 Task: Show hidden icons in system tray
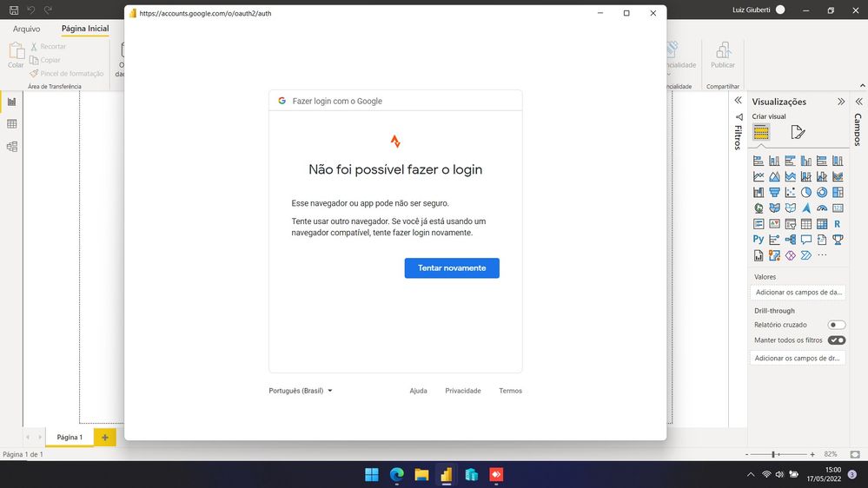coord(751,475)
